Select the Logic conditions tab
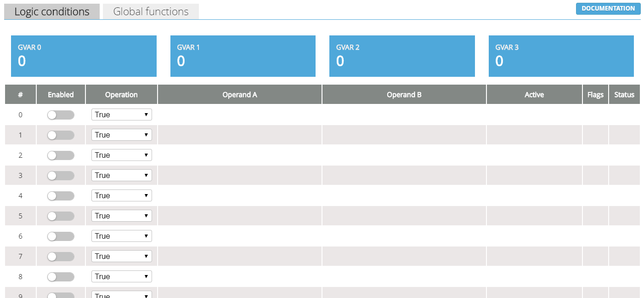 (52, 11)
